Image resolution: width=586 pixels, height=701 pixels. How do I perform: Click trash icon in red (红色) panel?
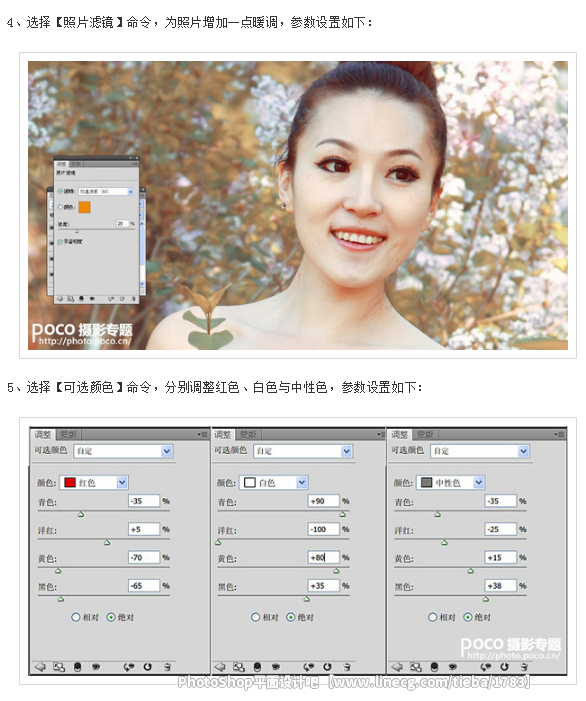point(167,667)
